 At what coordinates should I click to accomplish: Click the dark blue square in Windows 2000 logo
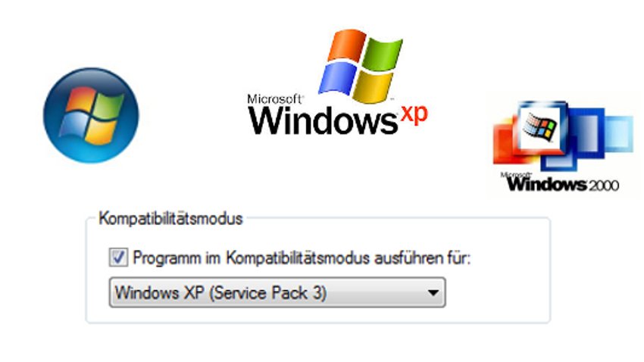585,133
